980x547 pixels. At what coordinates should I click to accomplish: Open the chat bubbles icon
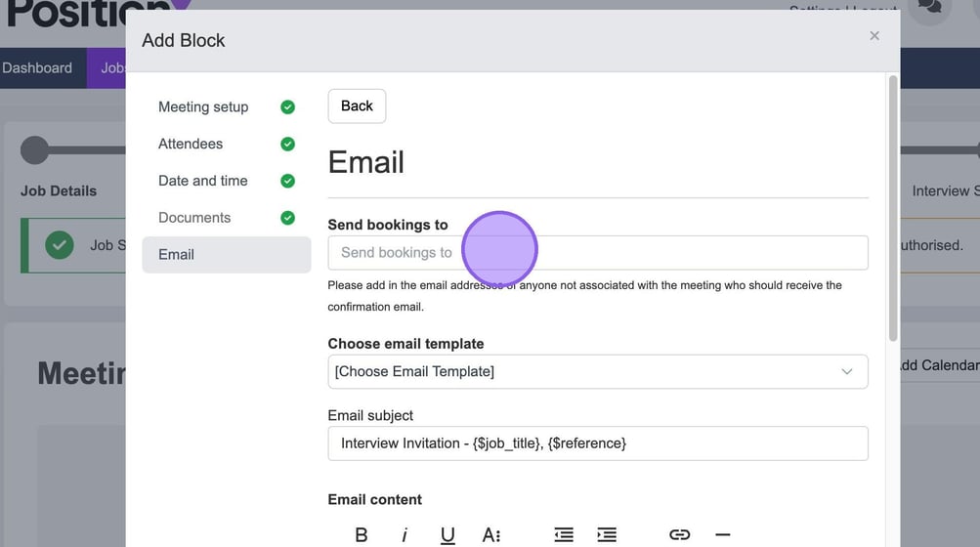click(930, 9)
